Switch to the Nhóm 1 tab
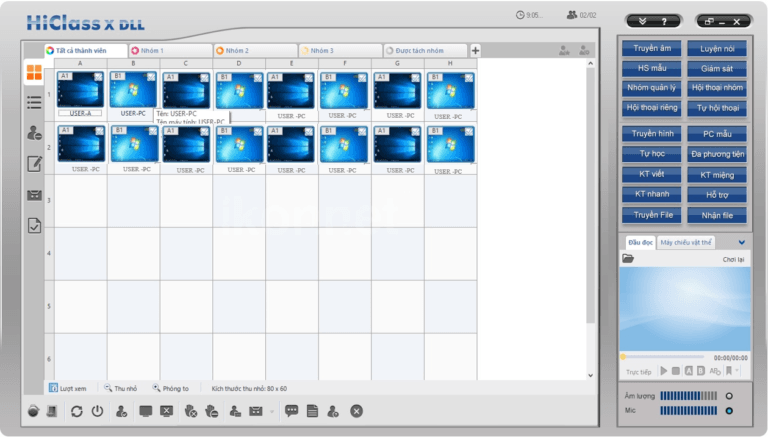 point(171,50)
